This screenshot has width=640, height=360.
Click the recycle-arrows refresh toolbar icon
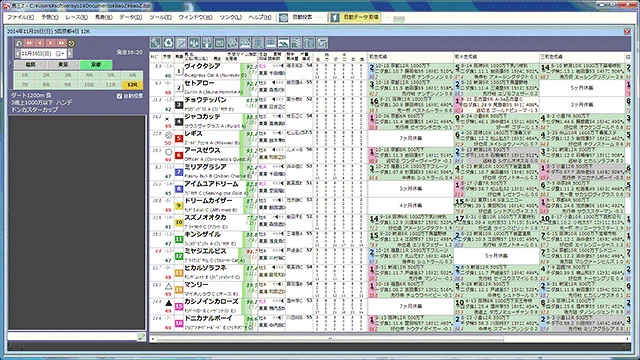coord(168,43)
